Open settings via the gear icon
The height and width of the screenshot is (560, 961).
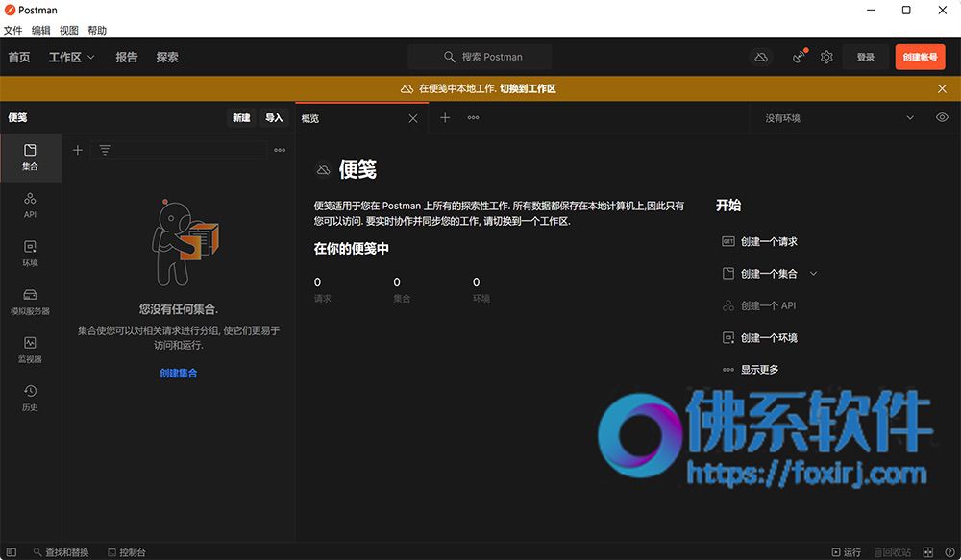826,58
